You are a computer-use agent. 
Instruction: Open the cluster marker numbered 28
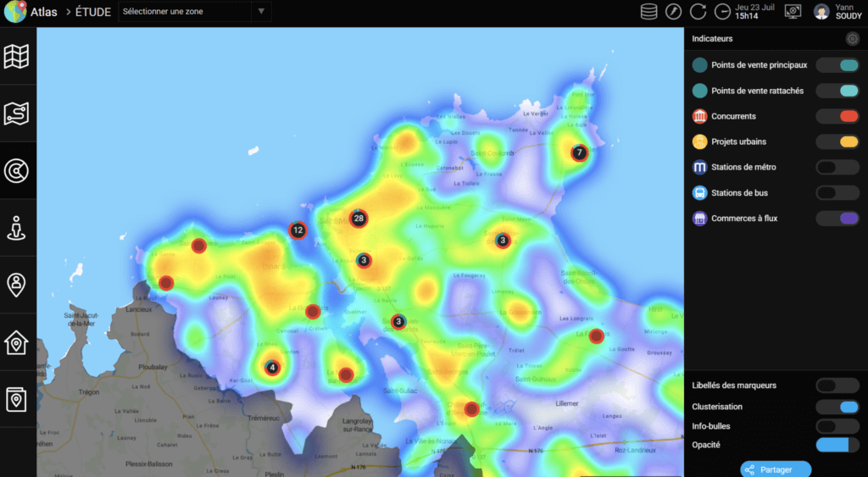359,219
